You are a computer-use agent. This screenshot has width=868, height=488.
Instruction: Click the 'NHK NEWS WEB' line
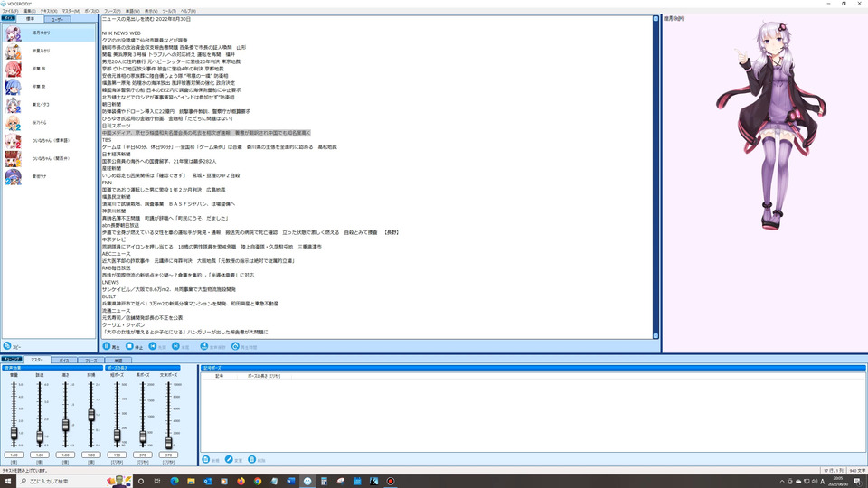(x=121, y=33)
